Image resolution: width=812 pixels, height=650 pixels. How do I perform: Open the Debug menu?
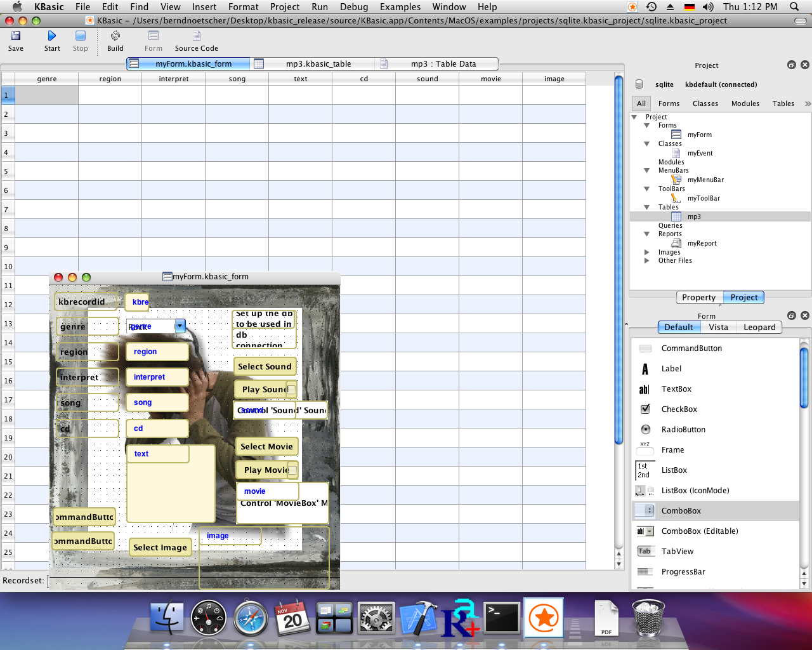[x=353, y=7]
